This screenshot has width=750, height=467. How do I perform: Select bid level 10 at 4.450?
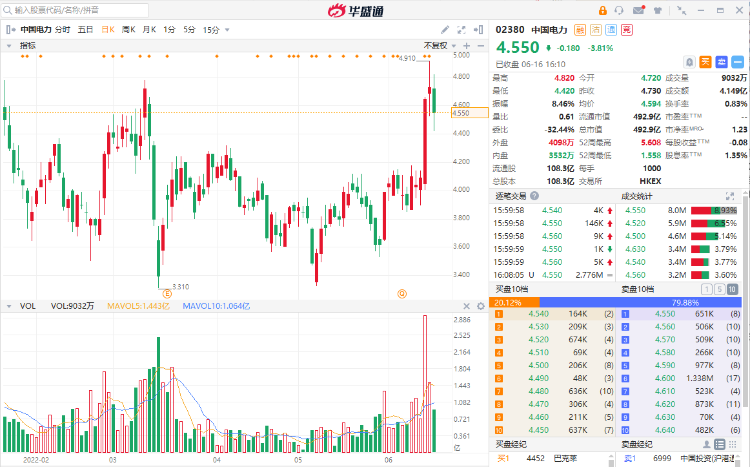[x=554, y=430]
